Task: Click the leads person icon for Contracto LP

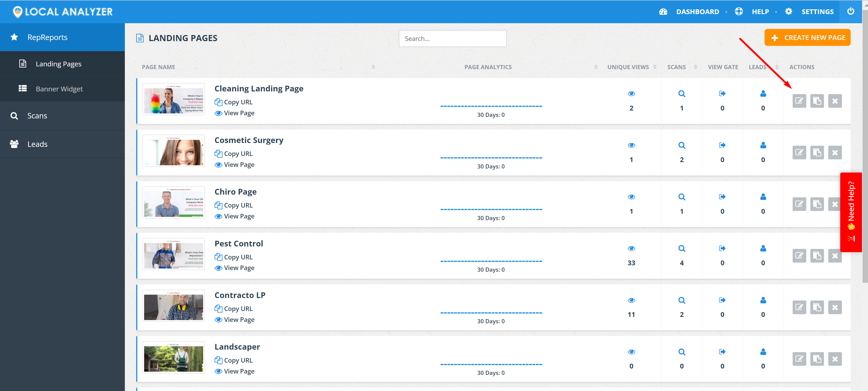Action: click(763, 300)
